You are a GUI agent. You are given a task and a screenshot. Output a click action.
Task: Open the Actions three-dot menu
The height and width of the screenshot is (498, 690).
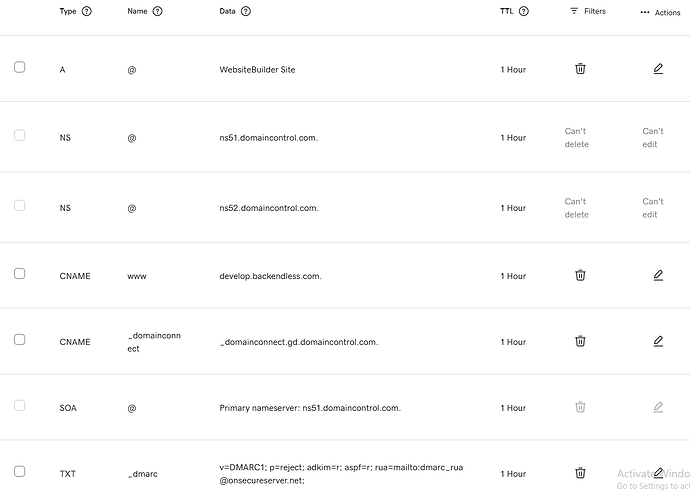click(x=660, y=13)
